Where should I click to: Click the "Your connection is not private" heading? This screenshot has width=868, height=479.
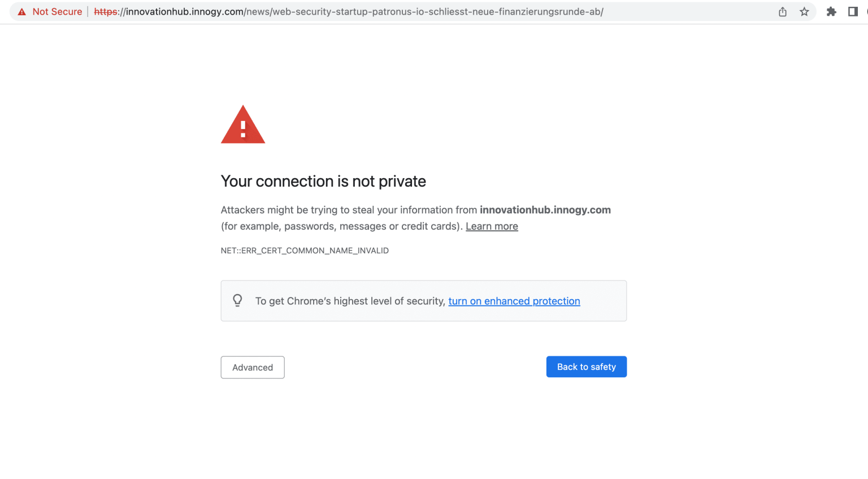[323, 182]
